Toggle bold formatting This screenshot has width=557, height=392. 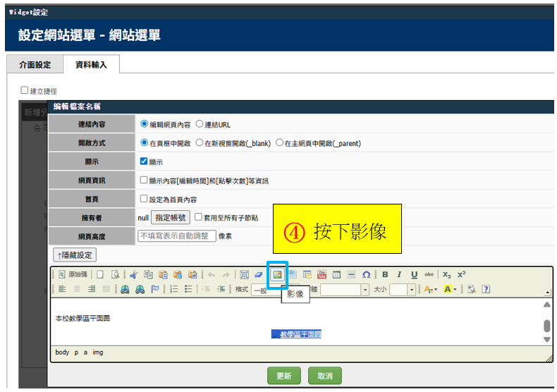[x=385, y=274]
